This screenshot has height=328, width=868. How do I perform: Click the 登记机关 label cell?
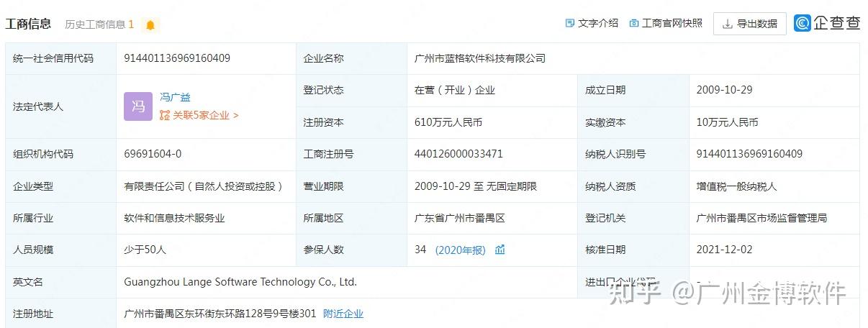[x=633, y=218]
